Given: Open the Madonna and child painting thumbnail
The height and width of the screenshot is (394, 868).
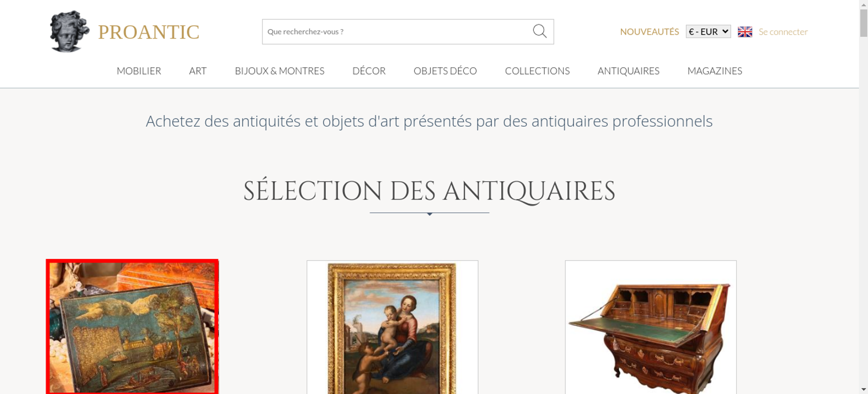Looking at the screenshot, I should click(x=392, y=327).
